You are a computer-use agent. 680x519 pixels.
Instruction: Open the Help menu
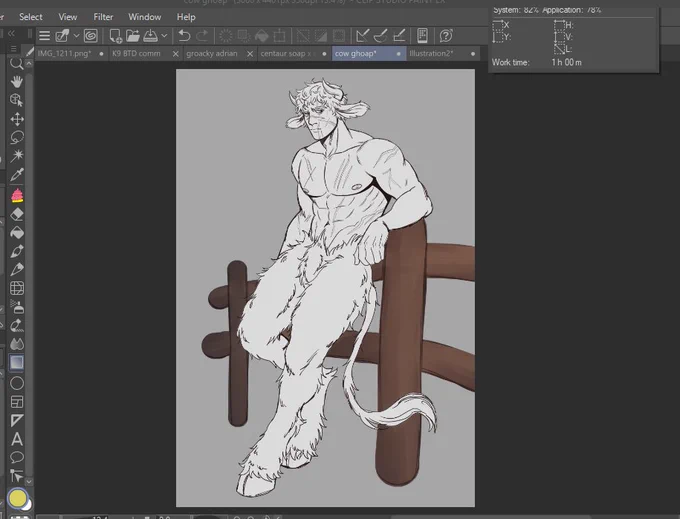click(186, 17)
